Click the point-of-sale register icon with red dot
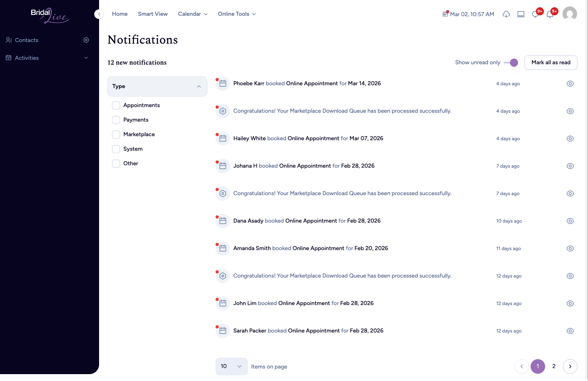Screen dimensions: 588x381 (x=445, y=14)
